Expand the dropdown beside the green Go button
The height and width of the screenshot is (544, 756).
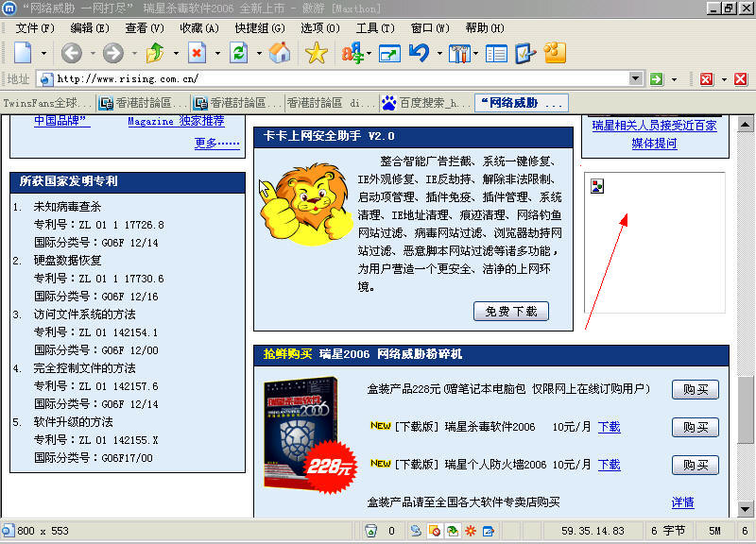(x=674, y=79)
